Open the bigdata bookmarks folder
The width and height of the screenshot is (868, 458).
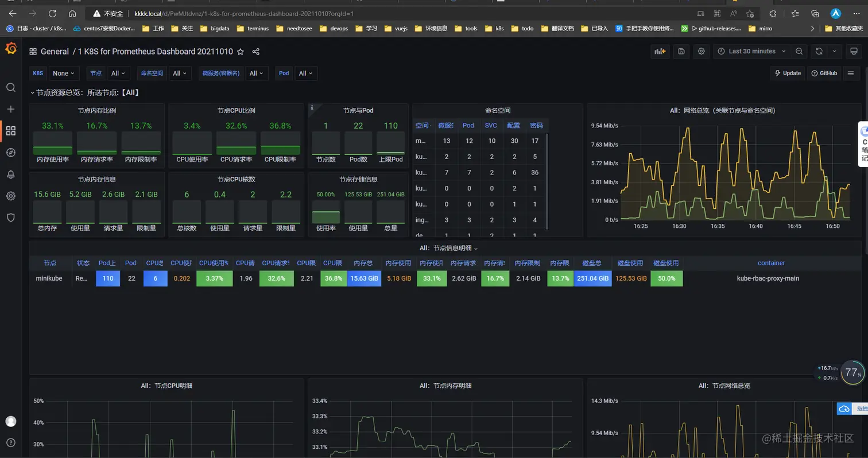215,28
